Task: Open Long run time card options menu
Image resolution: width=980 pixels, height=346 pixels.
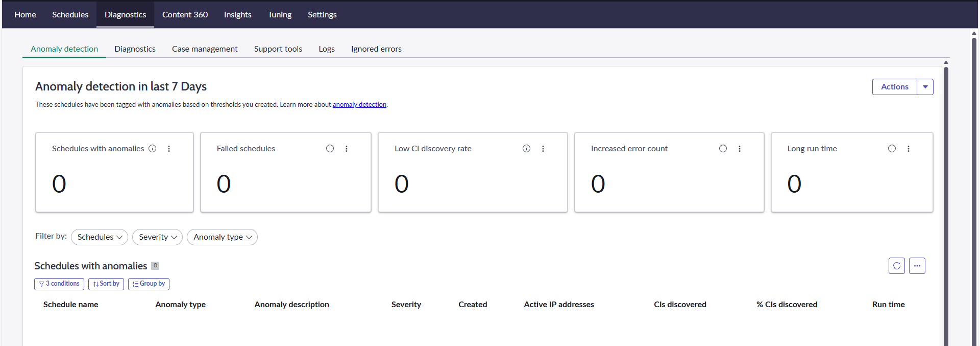Action: [x=909, y=149]
